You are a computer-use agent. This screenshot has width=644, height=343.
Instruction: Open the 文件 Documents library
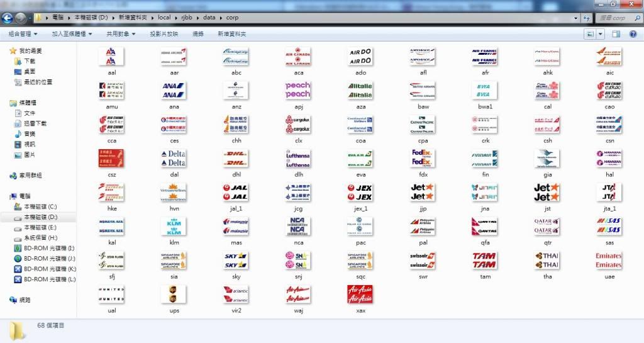(x=25, y=113)
